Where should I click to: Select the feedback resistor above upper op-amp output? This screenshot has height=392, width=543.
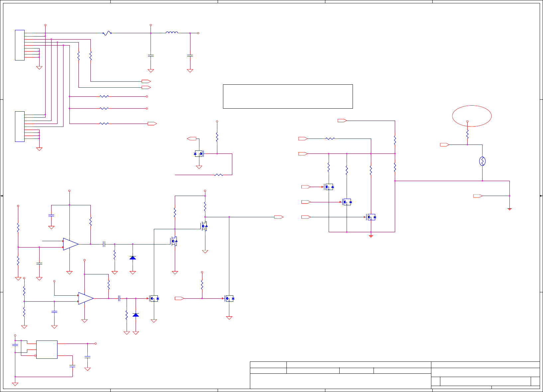click(x=90, y=222)
